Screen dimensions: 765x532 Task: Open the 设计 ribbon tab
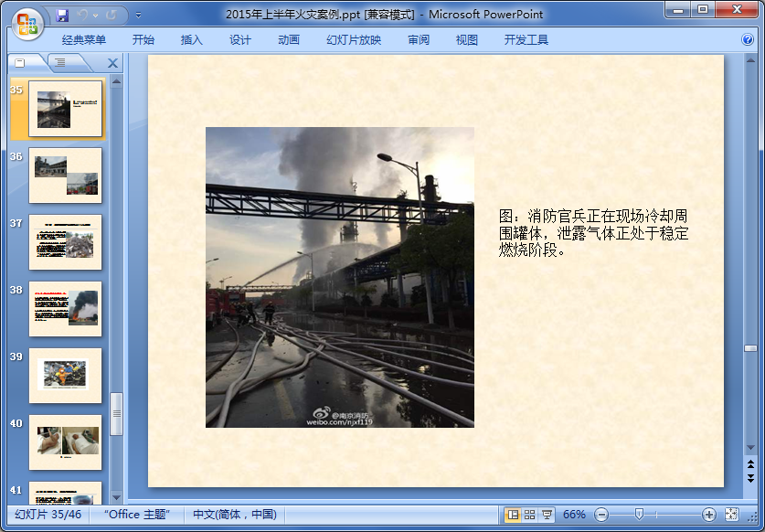[240, 39]
